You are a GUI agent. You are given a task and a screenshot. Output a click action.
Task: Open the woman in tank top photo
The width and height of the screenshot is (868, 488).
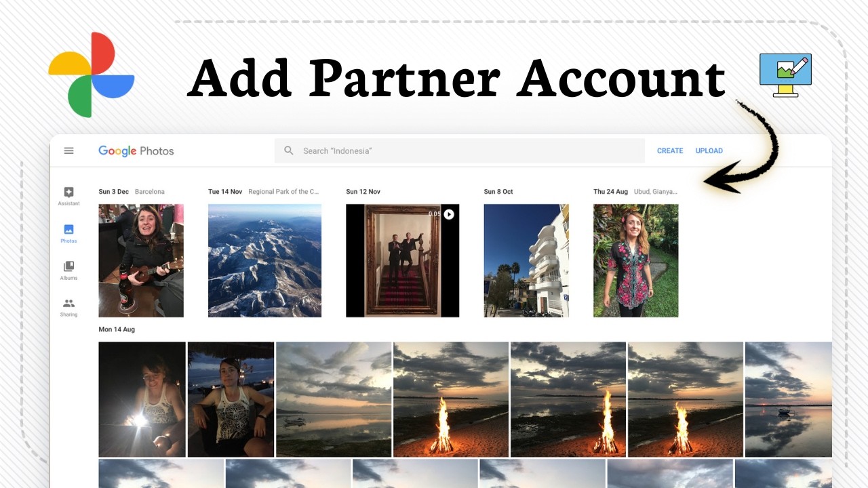coord(231,399)
